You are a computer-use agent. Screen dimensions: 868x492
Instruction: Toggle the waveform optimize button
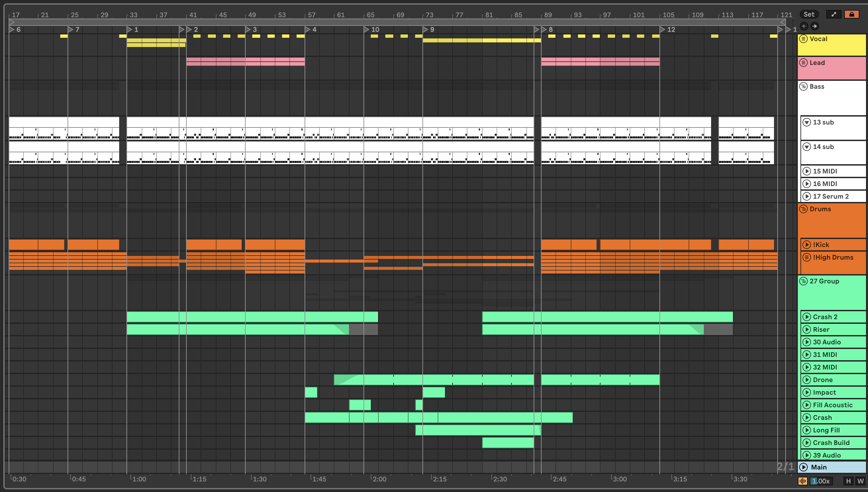click(802, 481)
